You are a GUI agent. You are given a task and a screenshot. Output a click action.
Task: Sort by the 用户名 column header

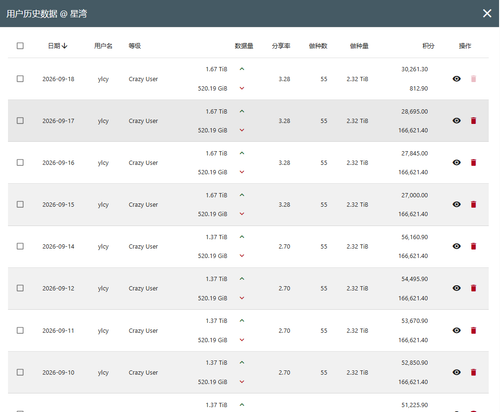click(x=103, y=46)
